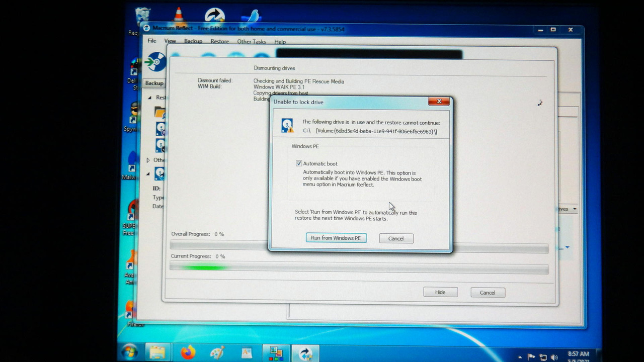Click Run from Windows PE button

336,238
